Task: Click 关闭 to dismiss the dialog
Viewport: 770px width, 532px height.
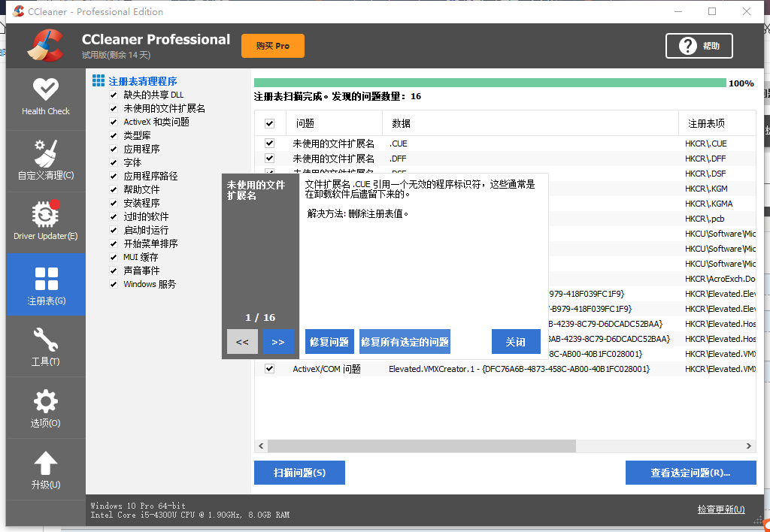Action: tap(516, 342)
